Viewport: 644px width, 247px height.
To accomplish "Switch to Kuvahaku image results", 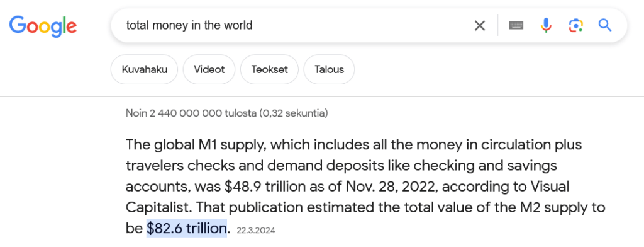I will pos(144,69).
